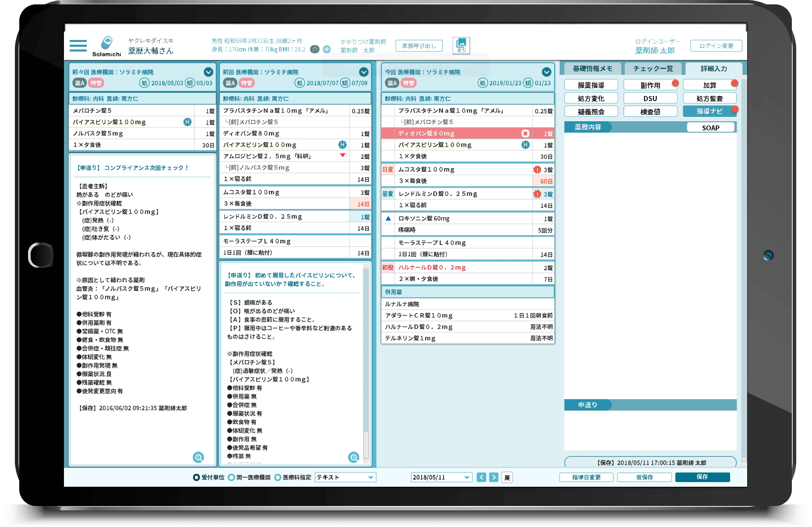Viewport: 812px width, 527px height.
Task: Expand the 前々回 prescription panel chevron
Action: pyautogui.click(x=208, y=72)
